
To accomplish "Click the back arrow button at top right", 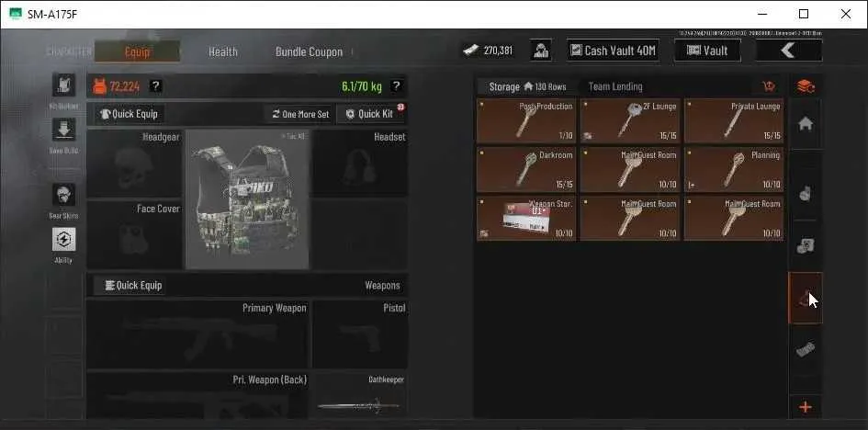I will click(789, 51).
